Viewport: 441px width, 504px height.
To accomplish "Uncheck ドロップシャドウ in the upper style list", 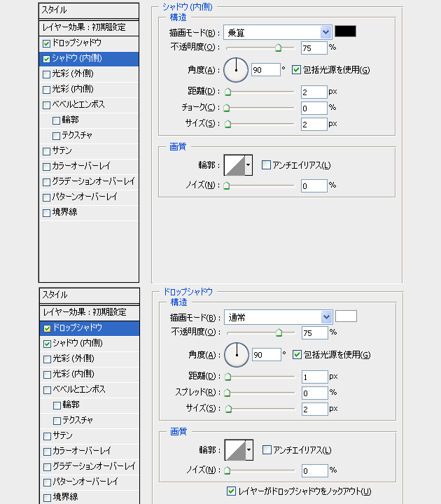I will point(47,43).
